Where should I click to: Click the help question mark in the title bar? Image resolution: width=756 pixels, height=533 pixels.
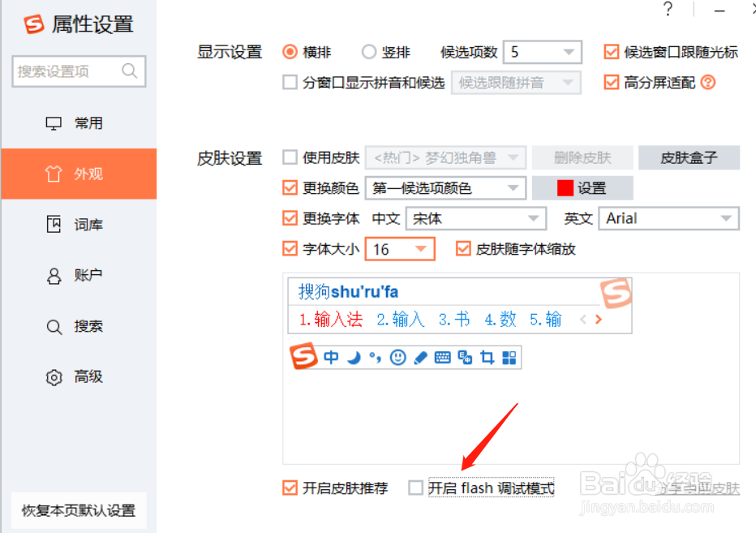[668, 9]
